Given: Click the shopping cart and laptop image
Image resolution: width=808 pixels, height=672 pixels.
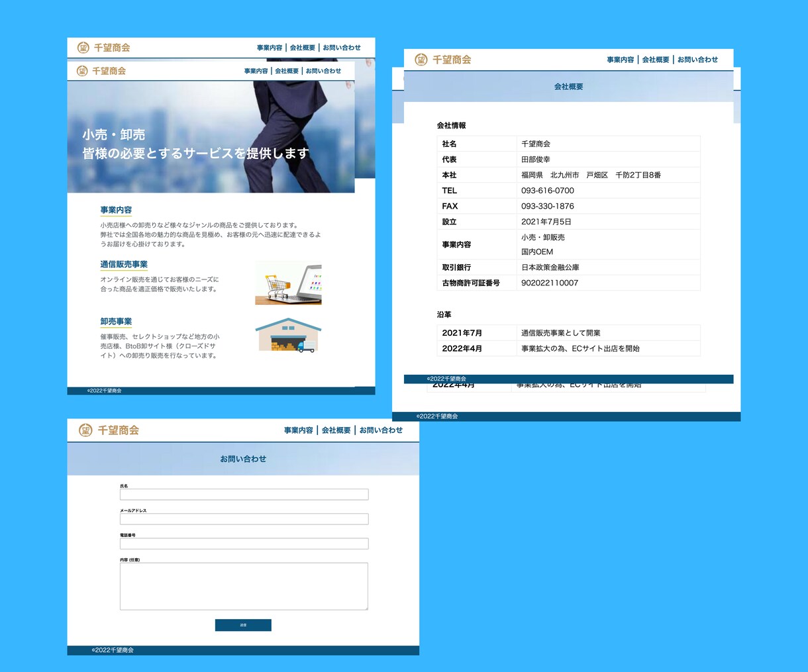Looking at the screenshot, I should point(288,283).
